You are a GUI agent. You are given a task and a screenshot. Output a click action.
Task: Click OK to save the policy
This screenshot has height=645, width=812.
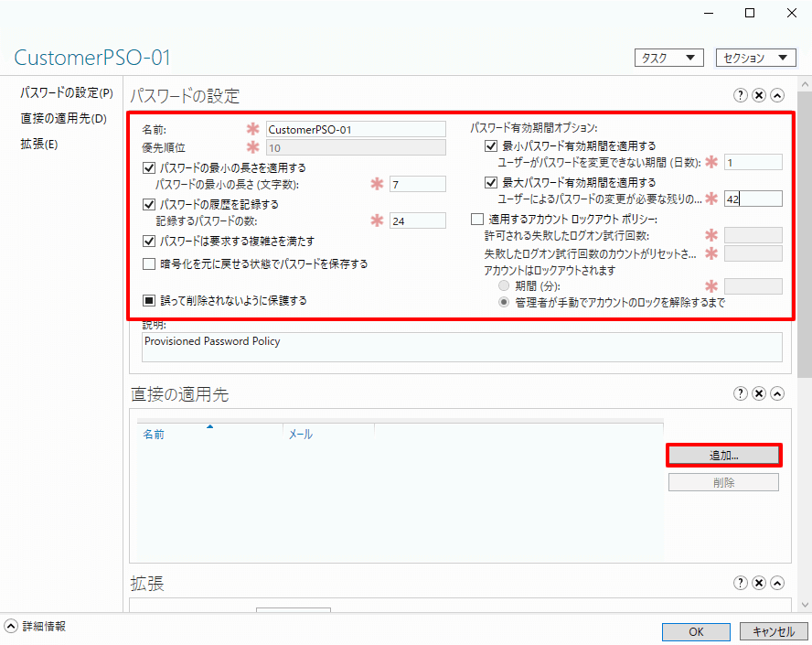pos(696,631)
